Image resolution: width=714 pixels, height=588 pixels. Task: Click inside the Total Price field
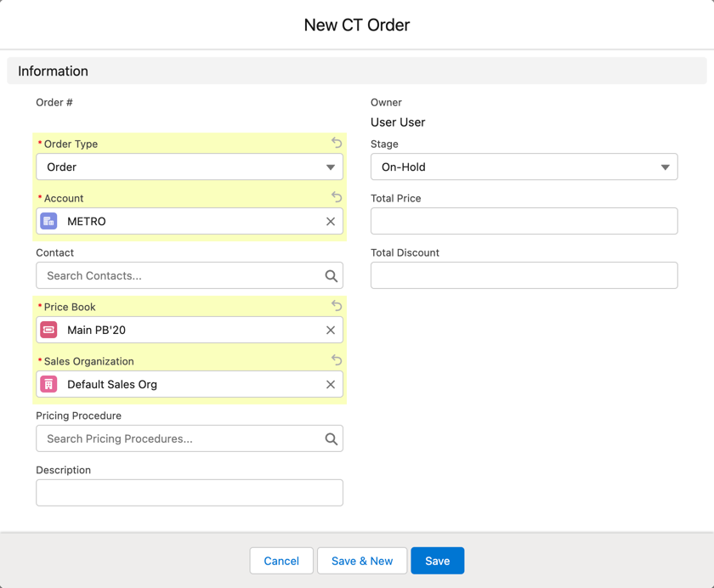tap(524, 221)
